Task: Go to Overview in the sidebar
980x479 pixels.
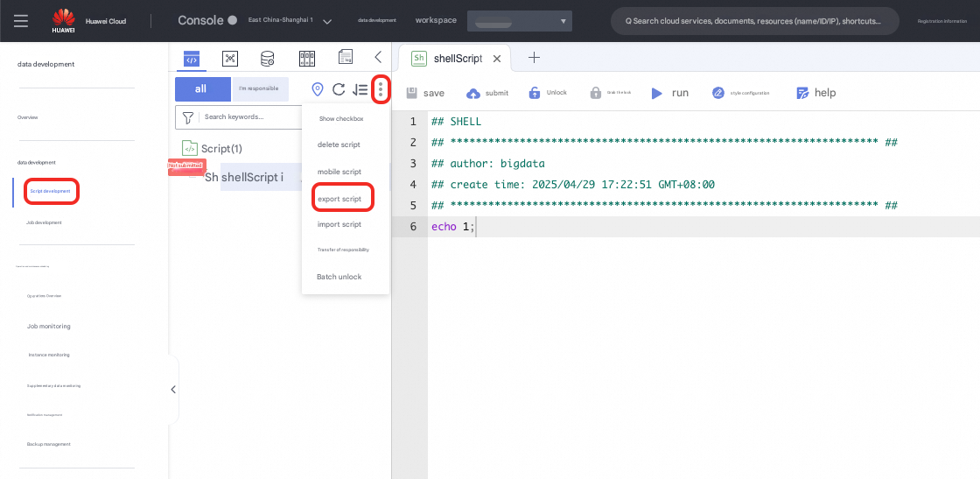Action: 27,117
